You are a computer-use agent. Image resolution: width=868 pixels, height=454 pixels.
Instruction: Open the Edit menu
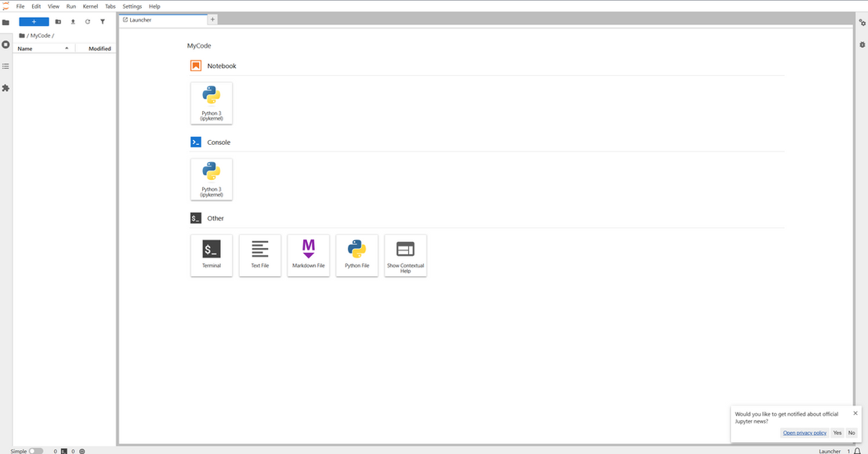(36, 6)
